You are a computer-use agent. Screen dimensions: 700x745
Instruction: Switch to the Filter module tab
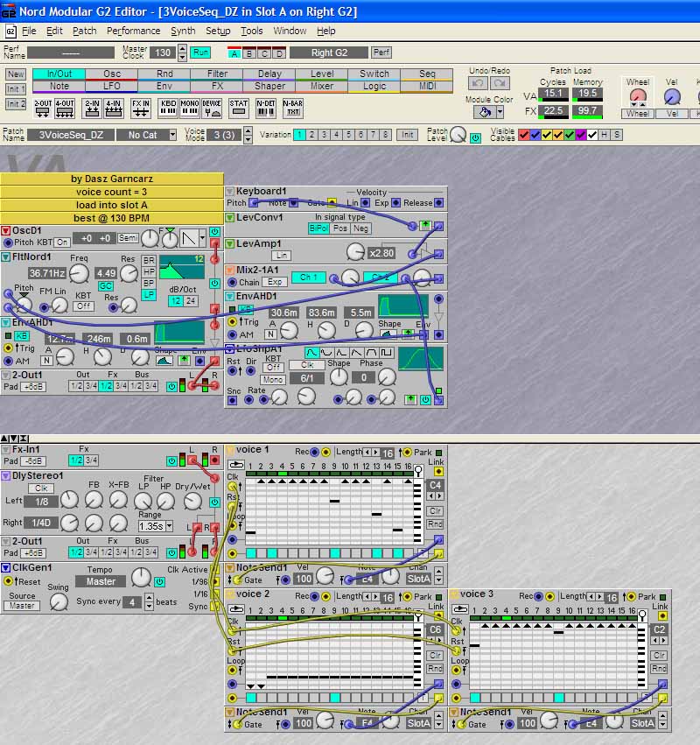(217, 74)
